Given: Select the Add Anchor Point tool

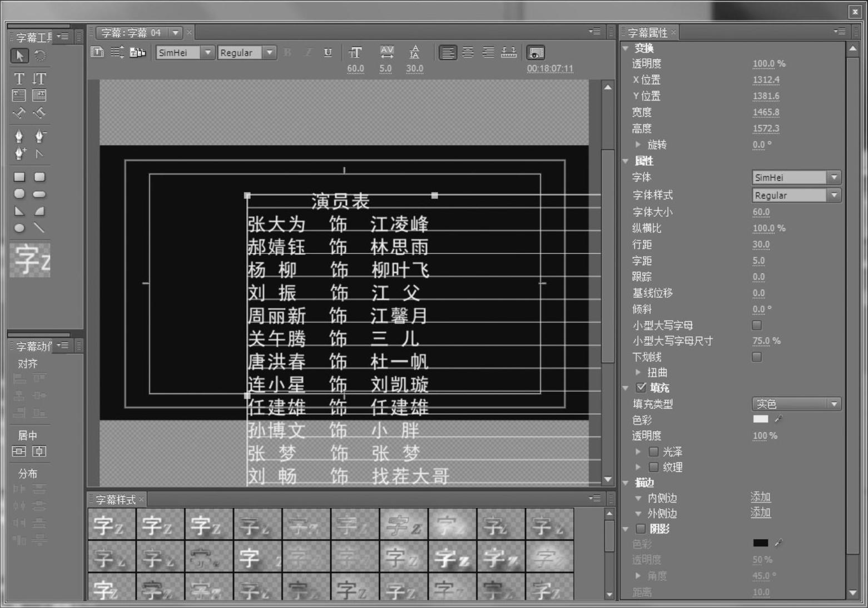Looking at the screenshot, I should tap(19, 153).
